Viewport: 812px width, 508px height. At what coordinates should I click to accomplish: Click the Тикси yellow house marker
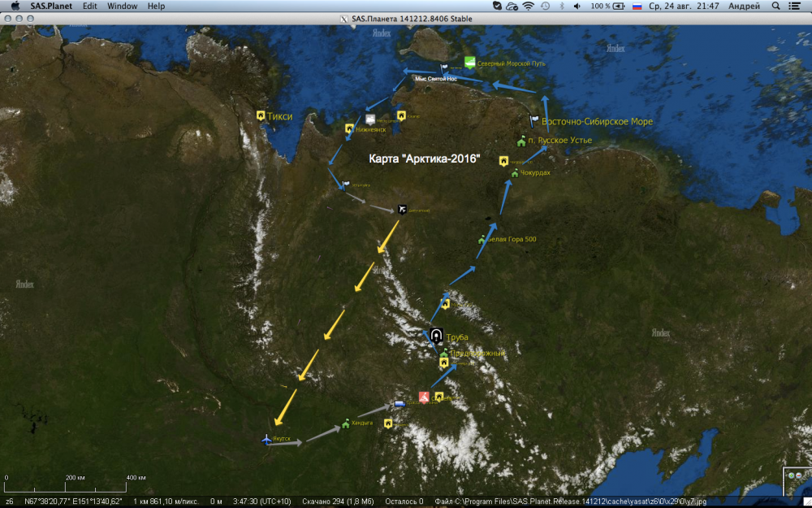(x=261, y=116)
